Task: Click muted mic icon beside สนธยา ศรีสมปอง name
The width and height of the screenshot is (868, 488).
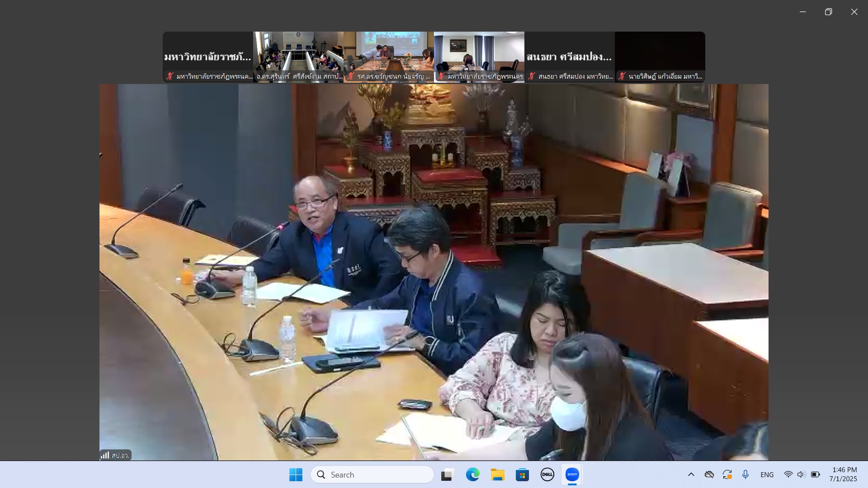Action: 532,76
